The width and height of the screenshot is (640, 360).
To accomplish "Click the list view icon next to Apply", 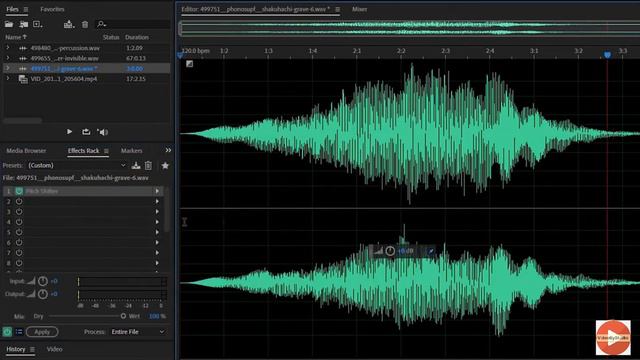I will (19, 332).
